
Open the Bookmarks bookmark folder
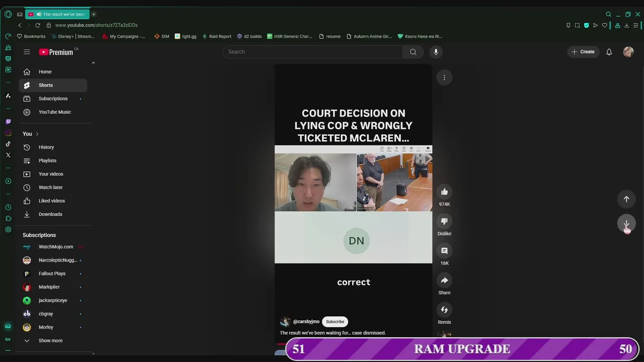[31, 36]
